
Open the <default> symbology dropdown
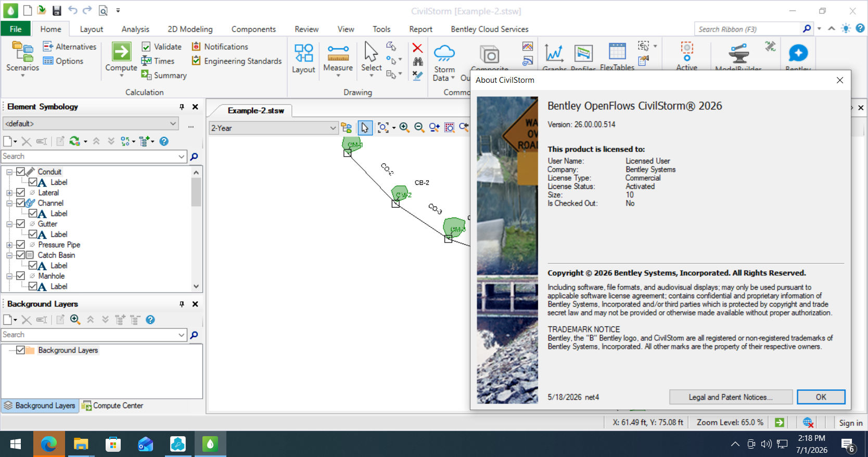pos(91,123)
